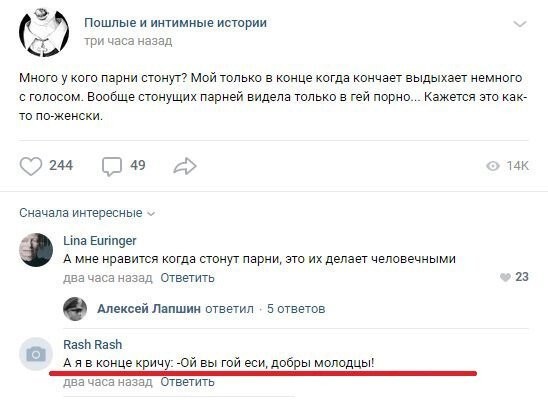Click Алексей Лапшин's small avatar
This screenshot has width=548, height=405.
(x=75, y=309)
